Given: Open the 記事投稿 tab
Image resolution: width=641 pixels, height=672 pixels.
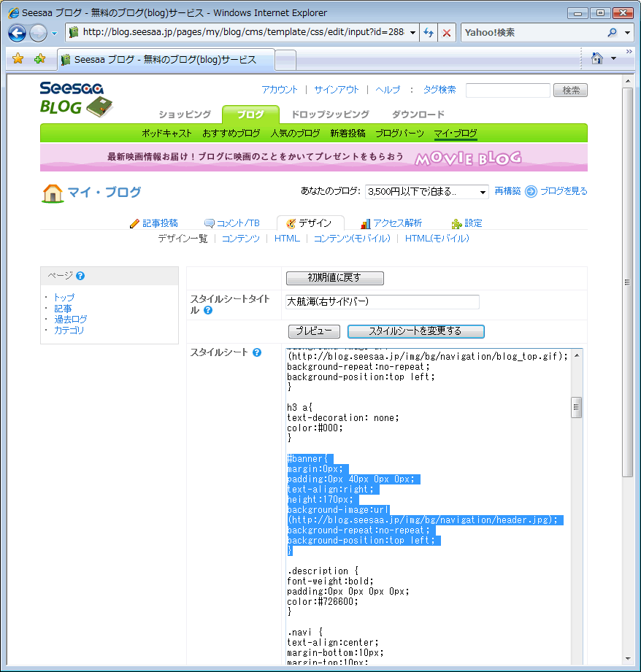Looking at the screenshot, I should (153, 223).
